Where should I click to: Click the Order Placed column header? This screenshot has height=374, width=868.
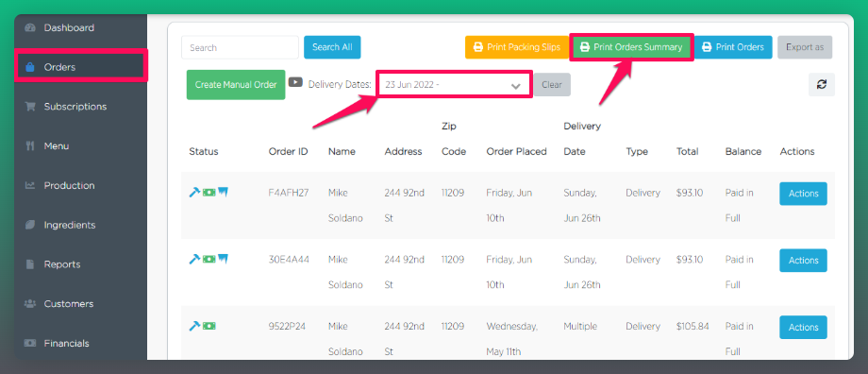(516, 151)
